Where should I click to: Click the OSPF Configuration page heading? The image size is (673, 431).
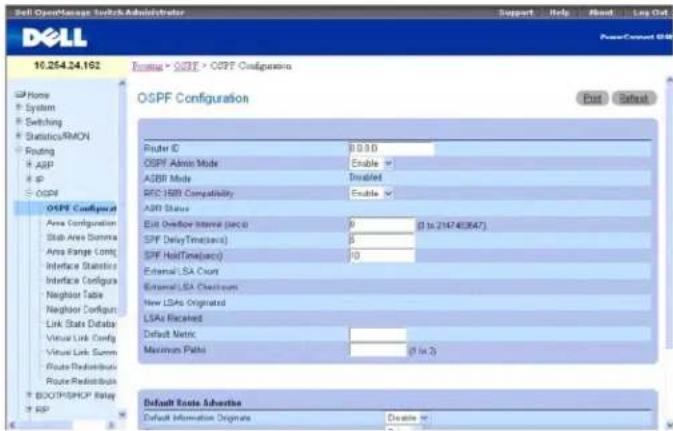coord(193,98)
